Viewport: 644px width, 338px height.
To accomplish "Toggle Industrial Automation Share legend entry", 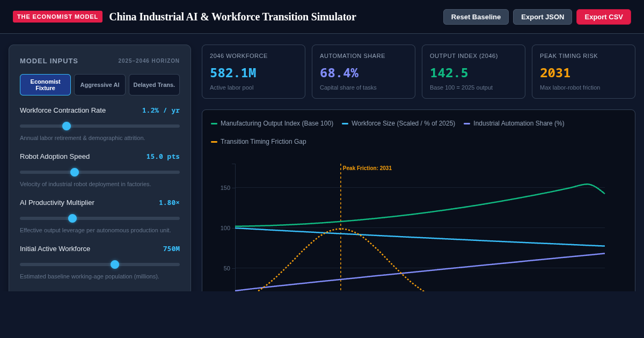I will [514, 123].
